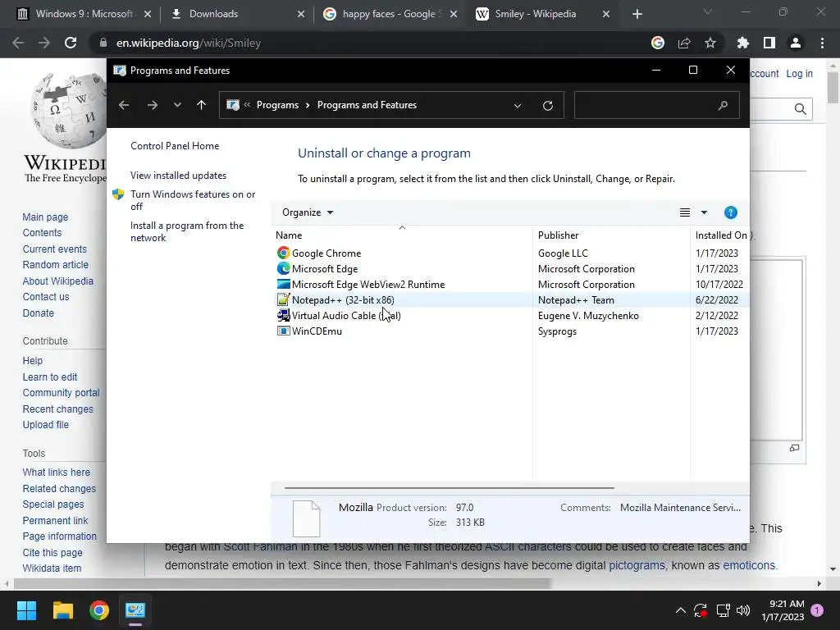The height and width of the screenshot is (630, 840).
Task: Open recent locations dropdown arrow
Action: pyautogui.click(x=177, y=105)
